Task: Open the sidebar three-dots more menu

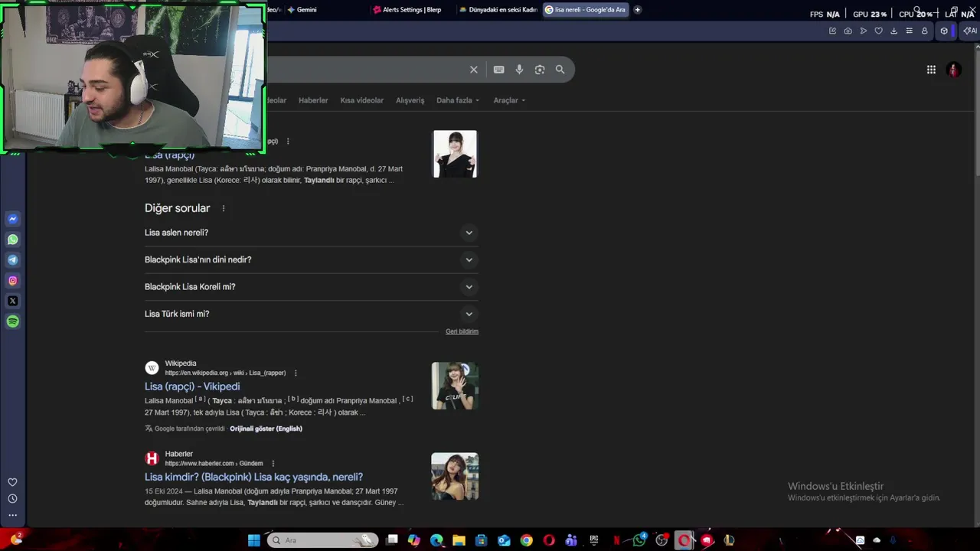Action: tap(12, 515)
